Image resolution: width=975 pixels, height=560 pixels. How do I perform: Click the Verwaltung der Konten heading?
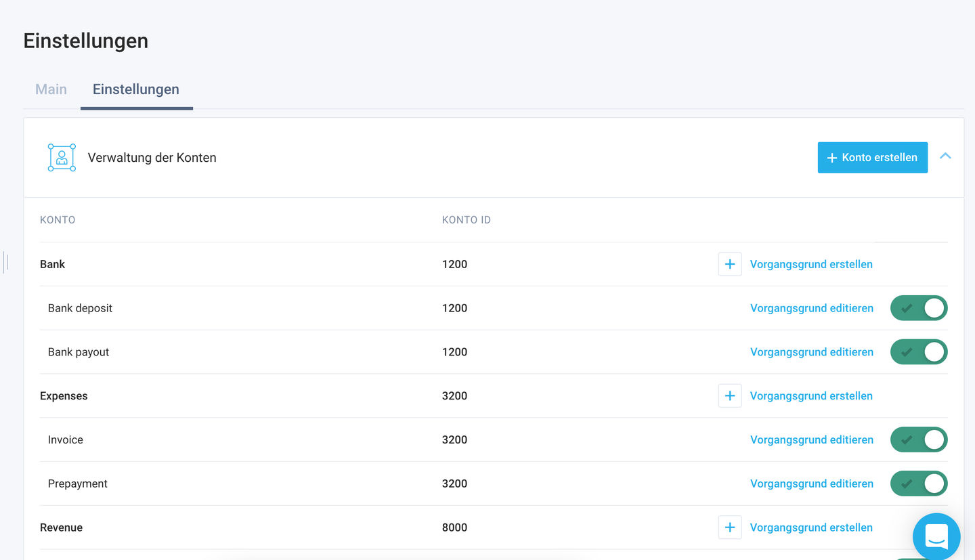[x=152, y=158]
